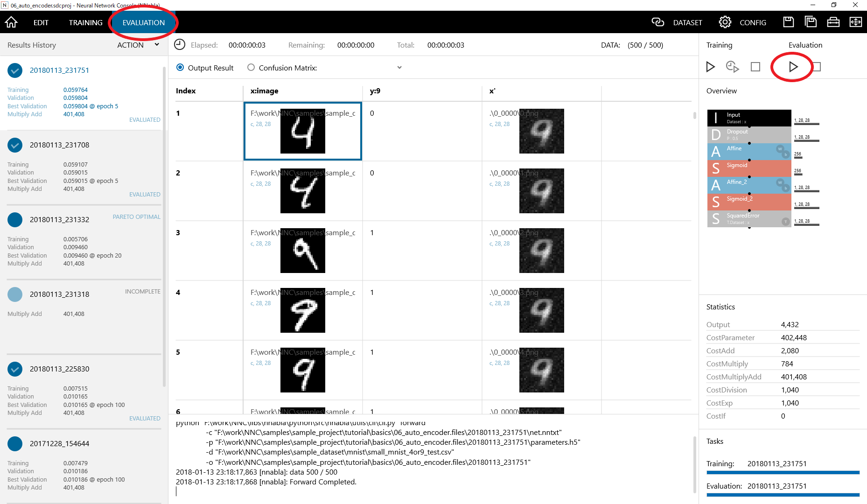Open reconstructed output image in row 1
Image resolution: width=867 pixels, height=504 pixels.
(542, 131)
